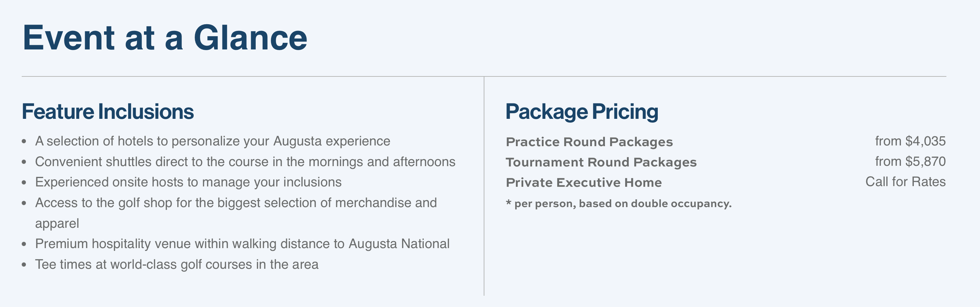Click the from $4,035 price
This screenshot has height=307, width=980.
pyautogui.click(x=910, y=141)
